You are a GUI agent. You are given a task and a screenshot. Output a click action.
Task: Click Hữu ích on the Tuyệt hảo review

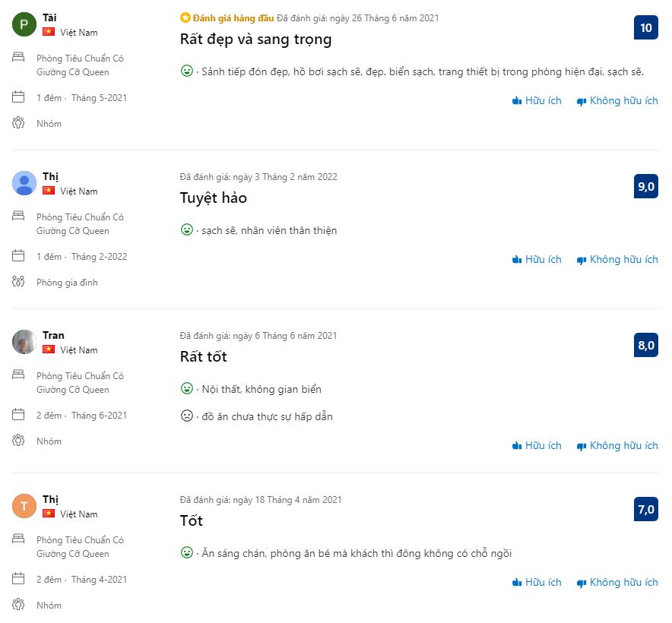point(537,259)
